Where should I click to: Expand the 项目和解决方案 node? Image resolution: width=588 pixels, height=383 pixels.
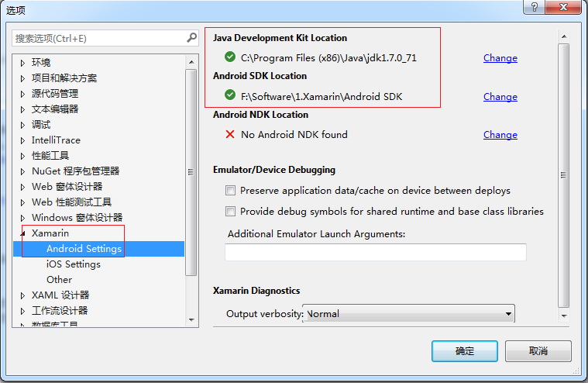click(x=22, y=78)
